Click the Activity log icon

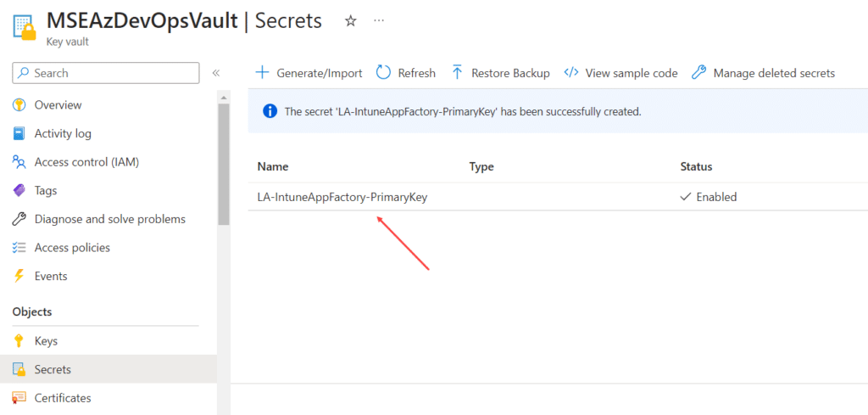pyautogui.click(x=19, y=133)
